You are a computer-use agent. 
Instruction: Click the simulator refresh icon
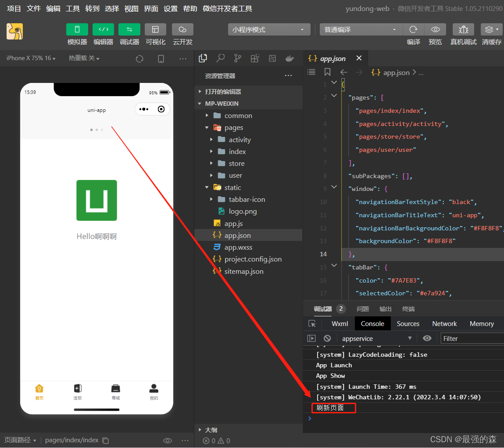tap(139, 59)
